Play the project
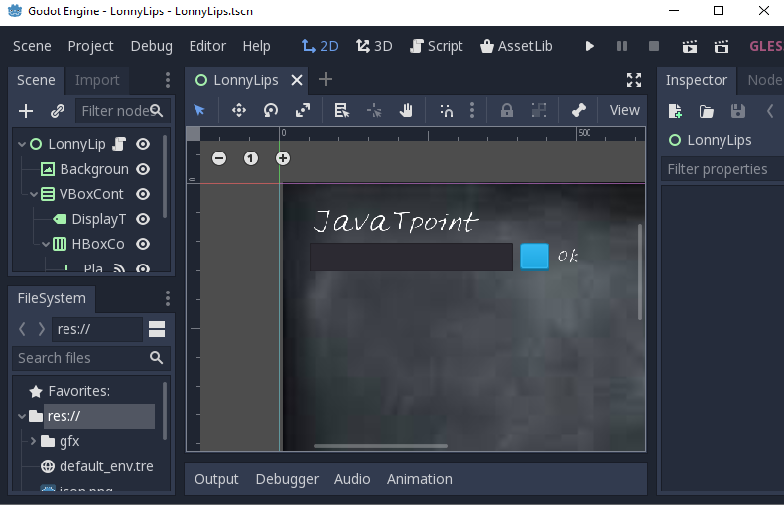Screen dimensions: 784x505 point(590,46)
